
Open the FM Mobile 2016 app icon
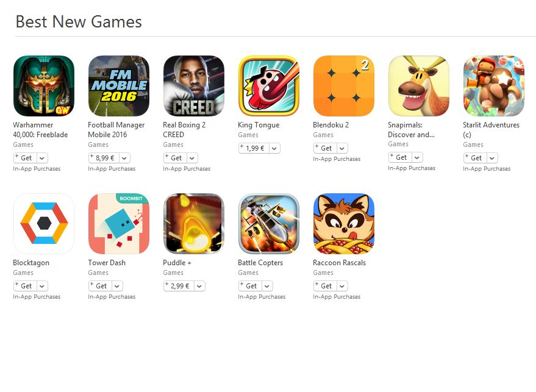point(119,86)
